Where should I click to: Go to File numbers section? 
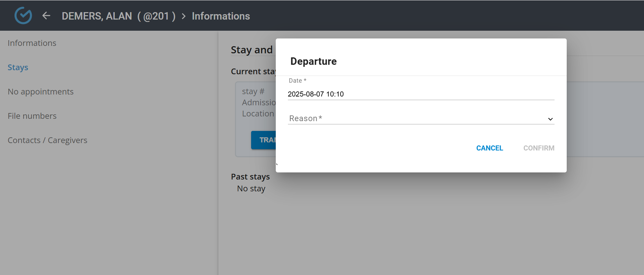coord(32,116)
